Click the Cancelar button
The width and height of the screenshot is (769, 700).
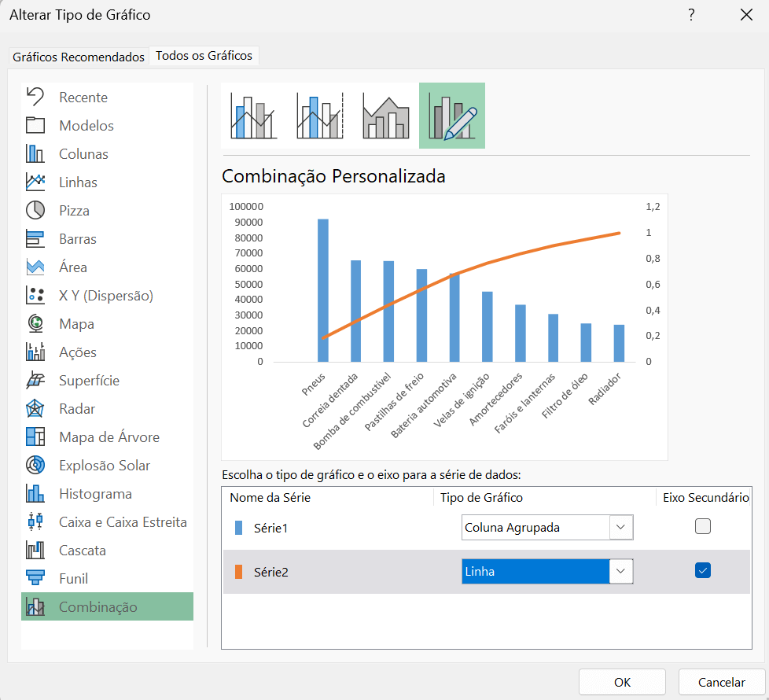pos(721,683)
